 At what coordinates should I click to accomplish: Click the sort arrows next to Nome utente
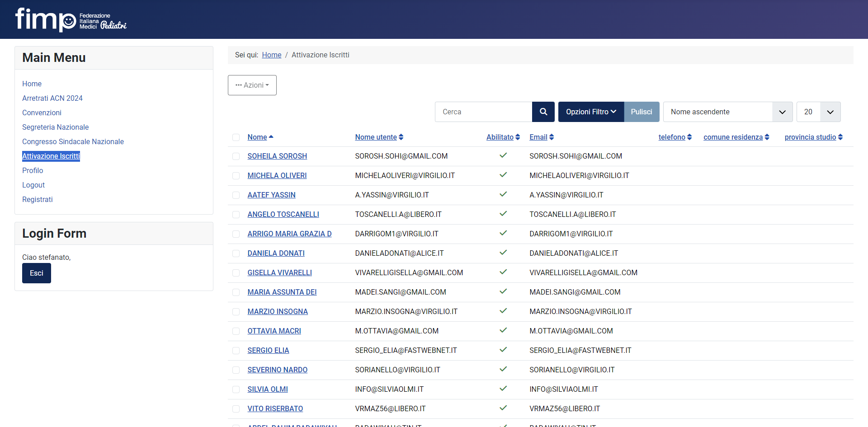pyautogui.click(x=401, y=137)
